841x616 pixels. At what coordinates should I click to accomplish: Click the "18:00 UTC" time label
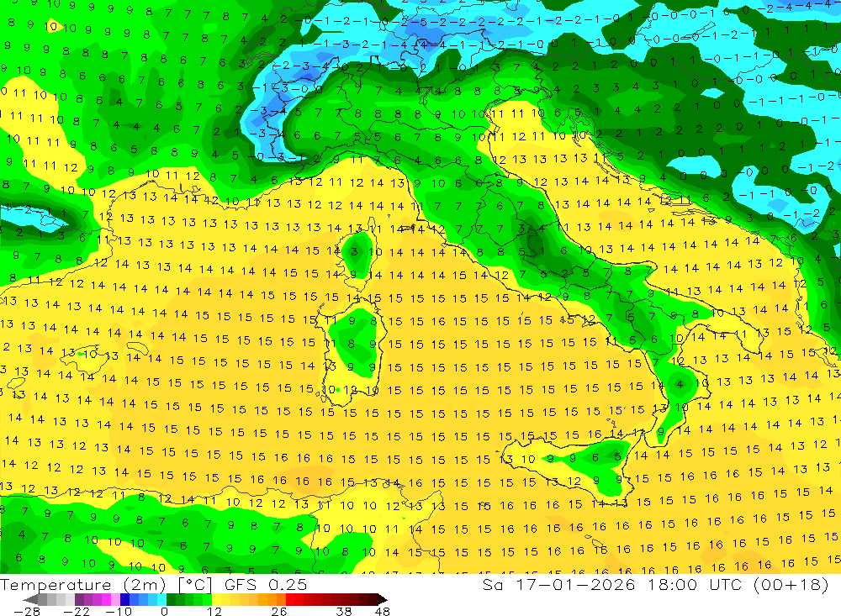[x=696, y=584]
